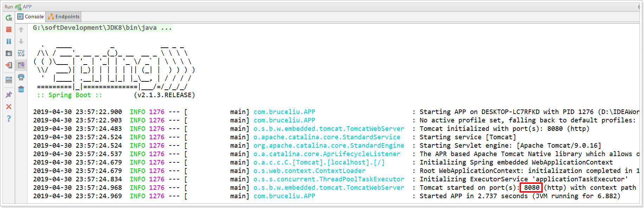This screenshot has width=644, height=208.
Task: Print the console output
Action: [x=21, y=77]
